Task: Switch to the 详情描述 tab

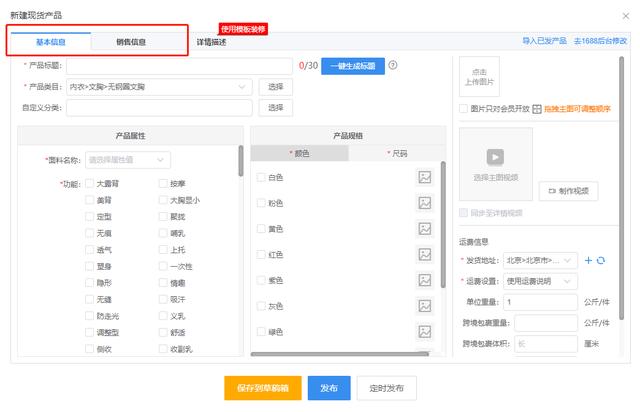Action: coord(211,42)
